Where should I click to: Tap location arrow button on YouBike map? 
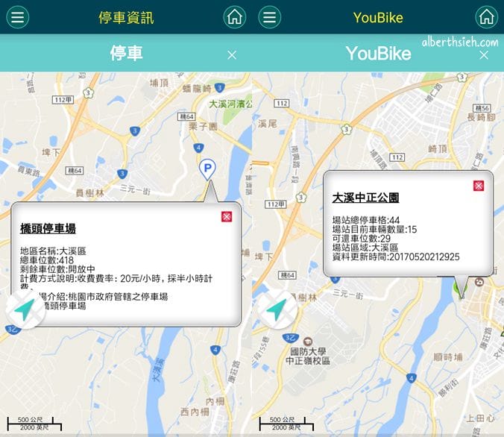[x=277, y=310]
